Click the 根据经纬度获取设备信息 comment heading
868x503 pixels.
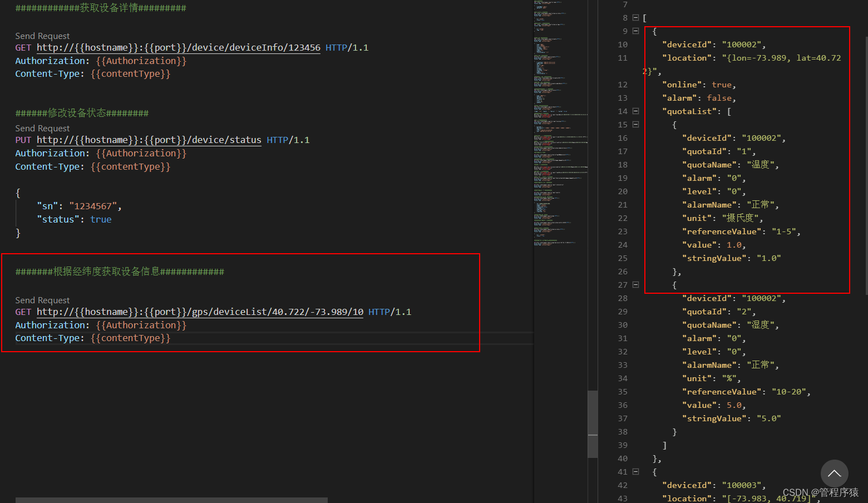click(120, 272)
